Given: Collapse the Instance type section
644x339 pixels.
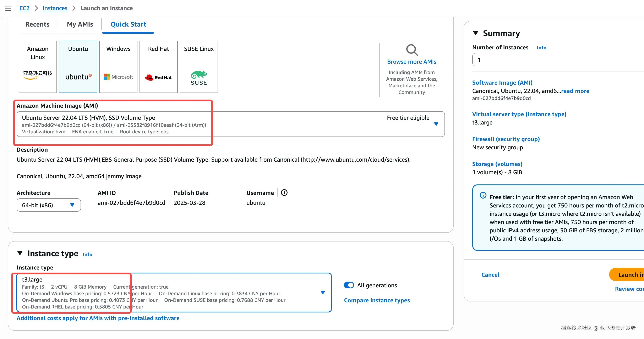Looking at the screenshot, I should pyautogui.click(x=20, y=253).
